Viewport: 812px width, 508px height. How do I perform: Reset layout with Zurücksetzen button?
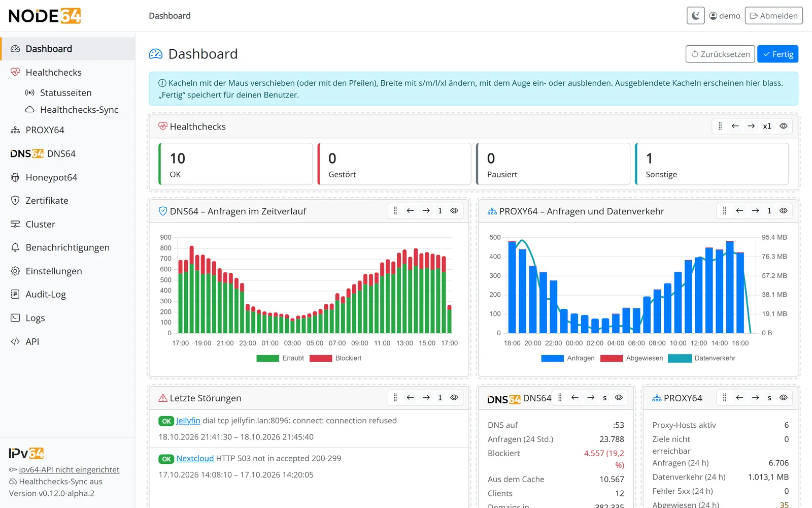click(720, 54)
